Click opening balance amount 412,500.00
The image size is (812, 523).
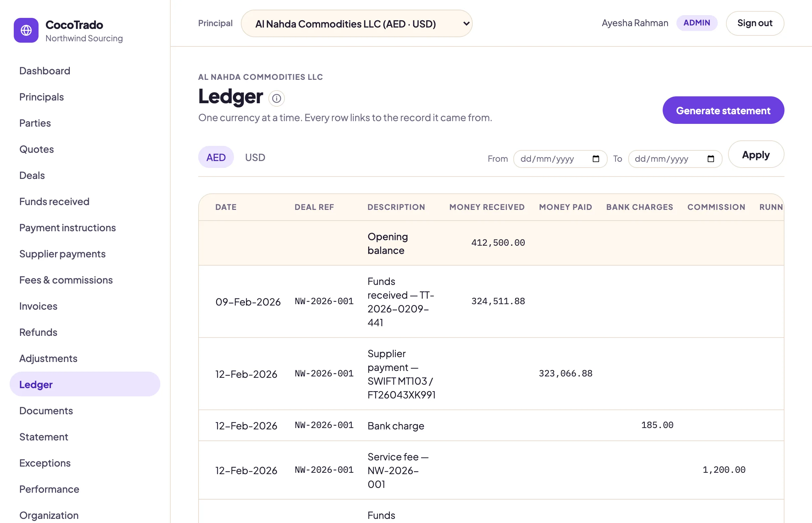click(498, 243)
